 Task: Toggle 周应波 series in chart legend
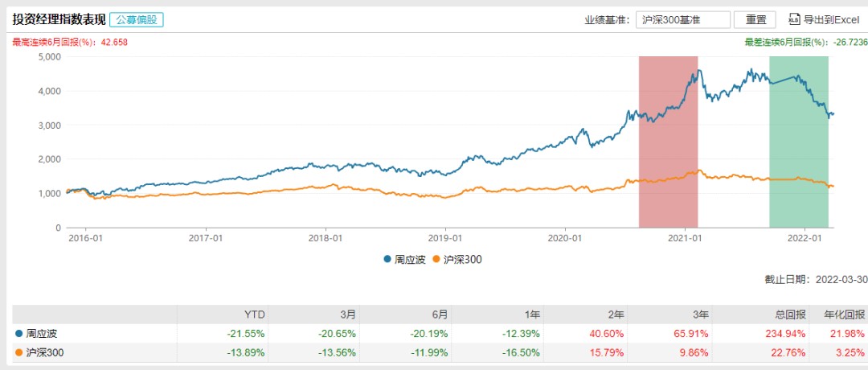point(409,259)
